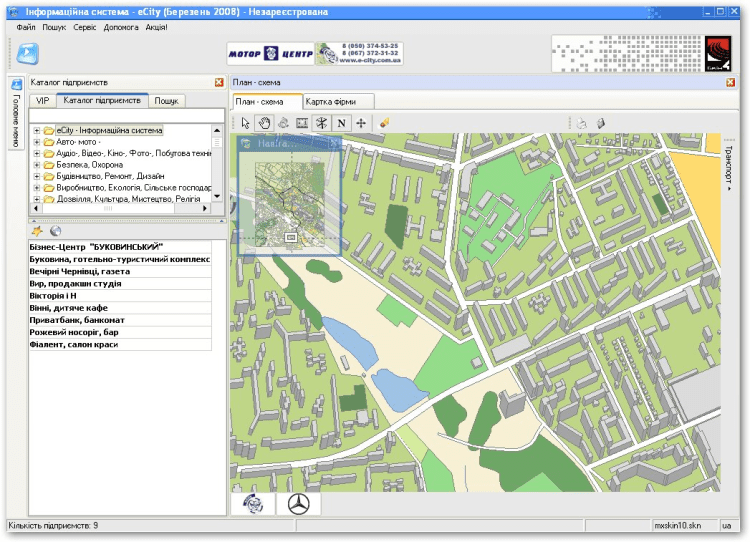
Task: Click the north orientation N button
Action: tap(341, 123)
